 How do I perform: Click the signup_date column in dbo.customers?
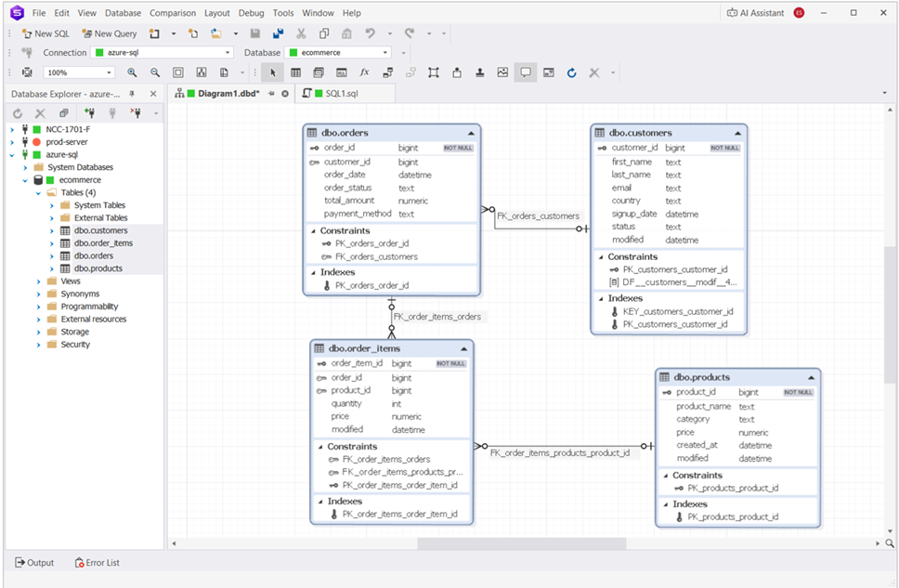click(634, 214)
